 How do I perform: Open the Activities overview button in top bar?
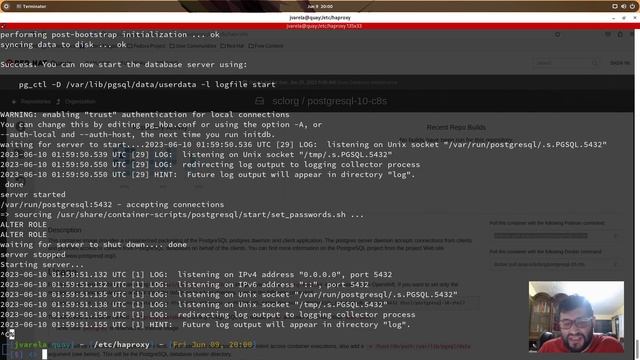tap(6, 6)
